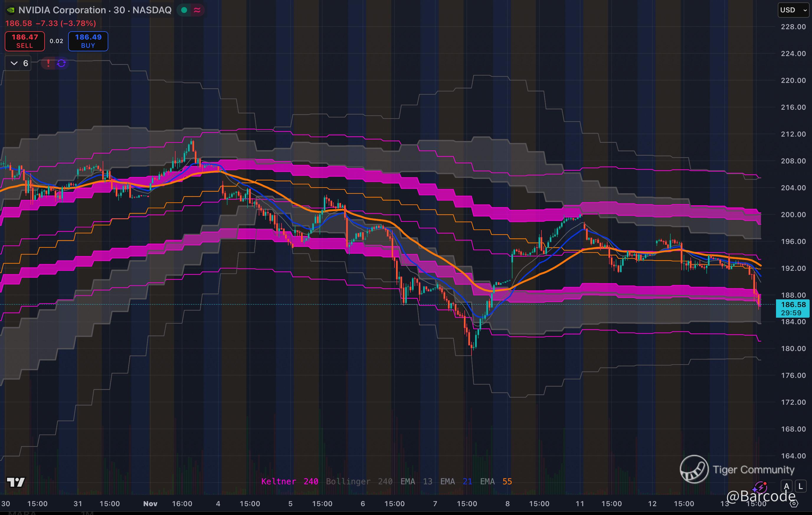Open the TradingView logo link

tap(16, 482)
